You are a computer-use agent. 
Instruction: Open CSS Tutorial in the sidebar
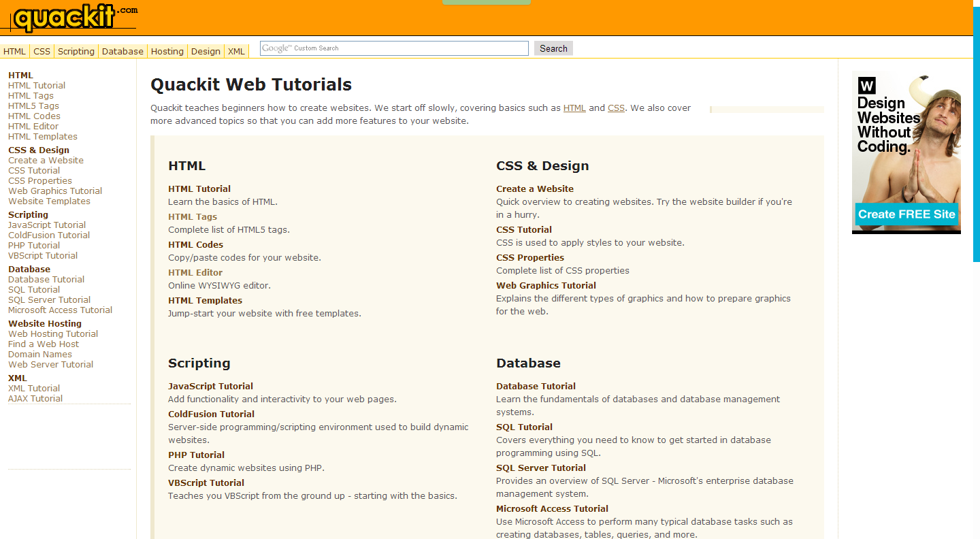(x=34, y=171)
